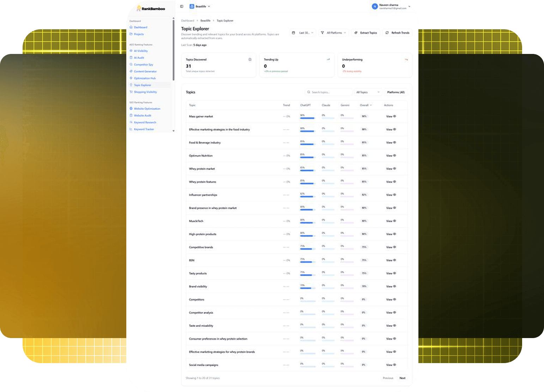Click eye icon for Brand visibility row
The image size is (544, 392).
click(395, 286)
